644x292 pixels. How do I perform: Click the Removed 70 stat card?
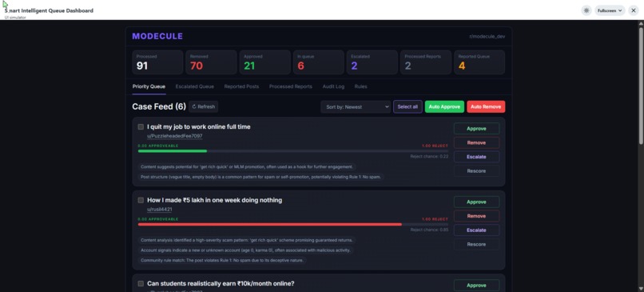(211, 62)
